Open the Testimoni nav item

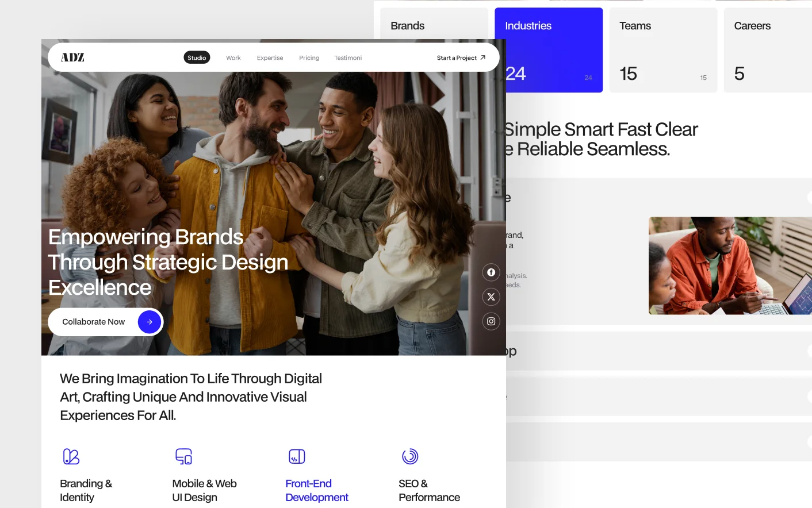[x=348, y=58]
